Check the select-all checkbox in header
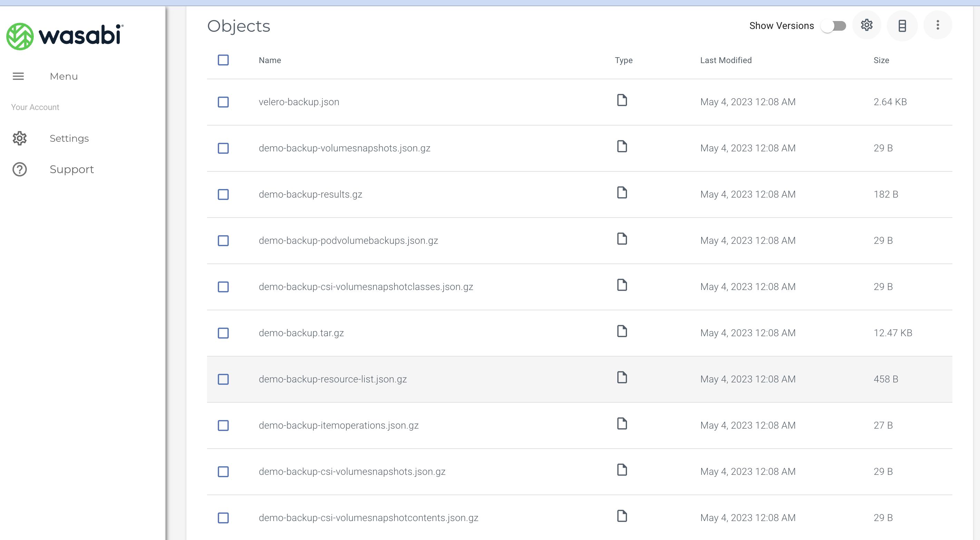The width and height of the screenshot is (980, 540). (x=223, y=60)
